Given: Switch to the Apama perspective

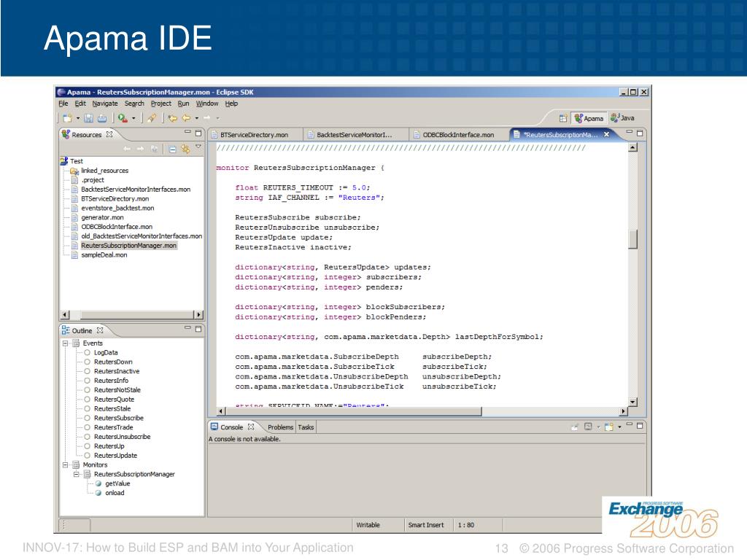Looking at the screenshot, I should (x=589, y=118).
